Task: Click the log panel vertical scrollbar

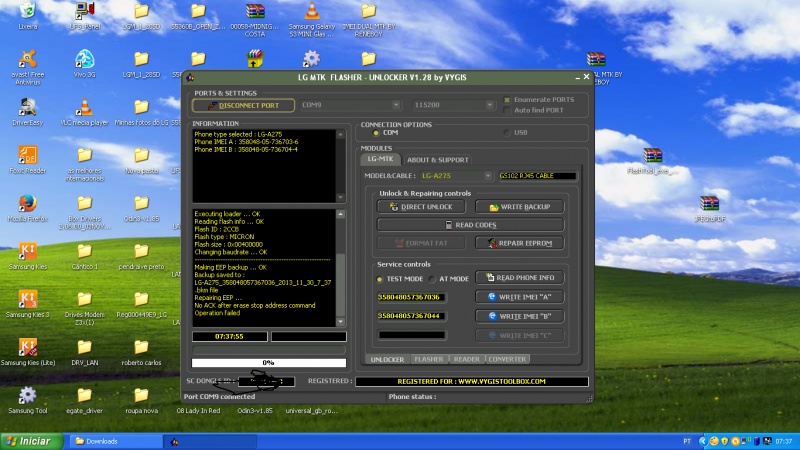Action: coord(340,268)
